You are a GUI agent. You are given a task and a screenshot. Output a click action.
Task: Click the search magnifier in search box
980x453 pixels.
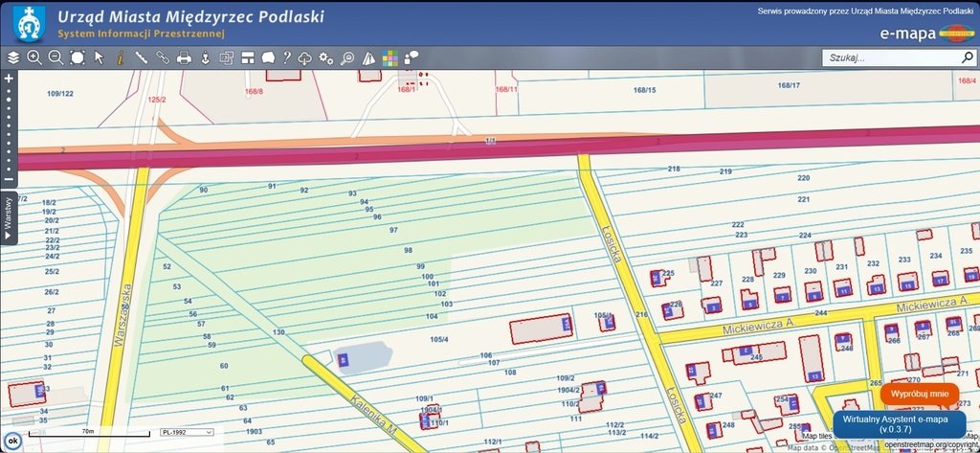coord(967,57)
